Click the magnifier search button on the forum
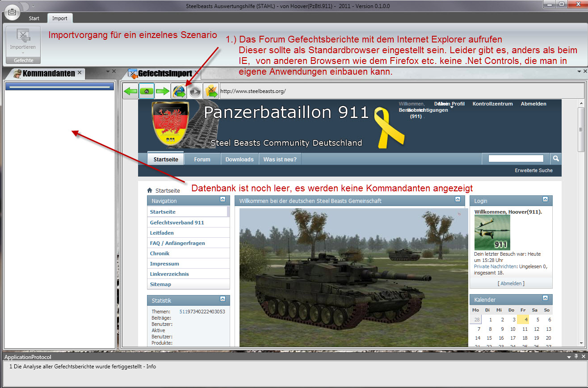The height and width of the screenshot is (388, 588). 556,158
